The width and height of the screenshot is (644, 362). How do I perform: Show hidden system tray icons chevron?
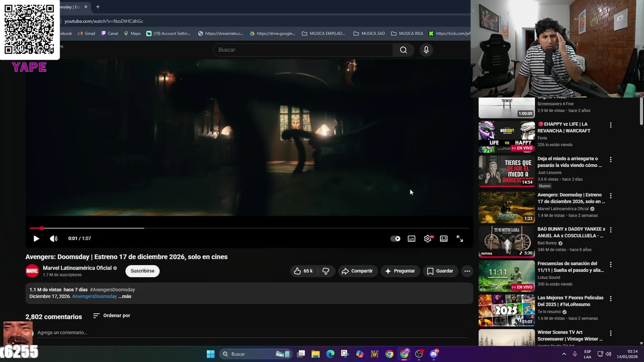[x=563, y=354]
